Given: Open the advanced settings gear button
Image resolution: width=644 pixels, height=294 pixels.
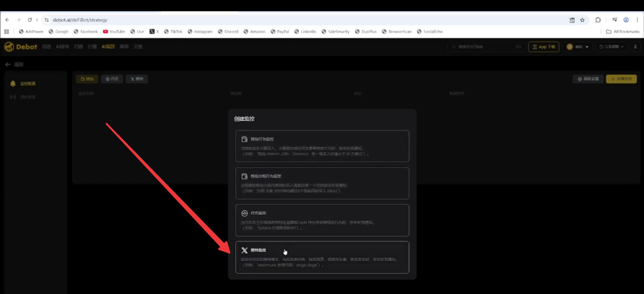Looking at the screenshot, I should tap(588, 79).
